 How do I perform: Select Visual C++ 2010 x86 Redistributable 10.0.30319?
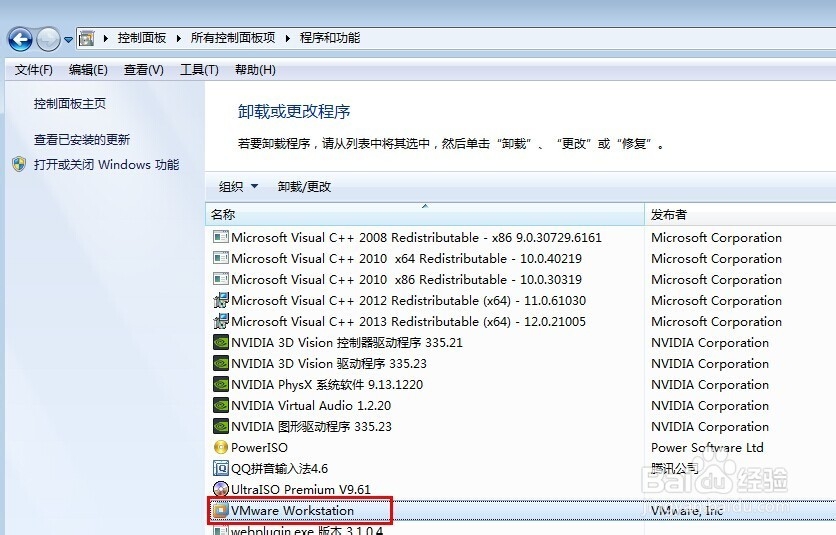click(x=406, y=280)
